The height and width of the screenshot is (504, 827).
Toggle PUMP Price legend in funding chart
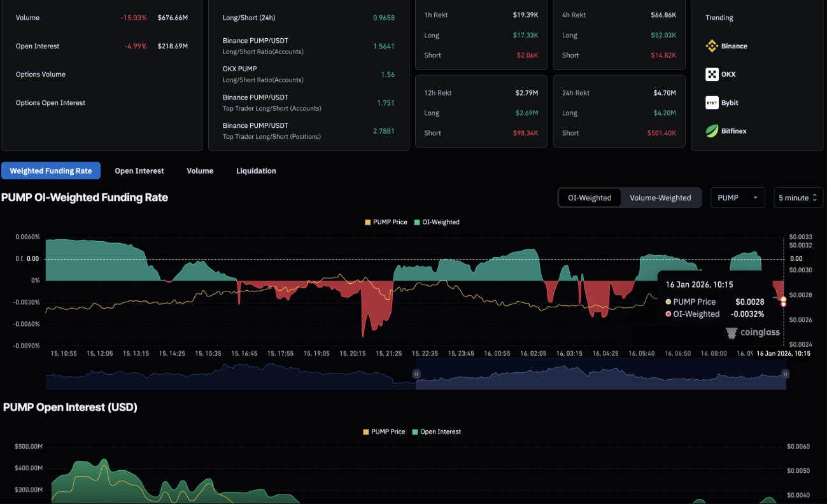[x=386, y=222]
